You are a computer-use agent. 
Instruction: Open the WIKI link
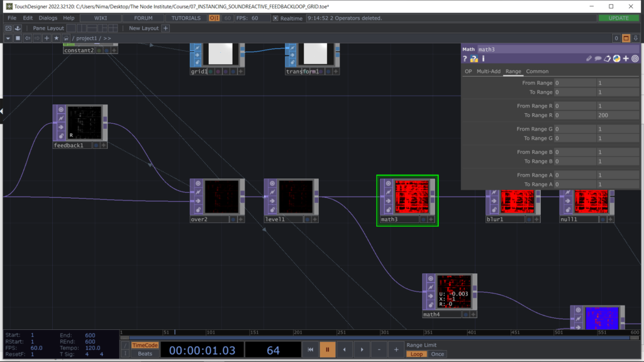pyautogui.click(x=101, y=18)
